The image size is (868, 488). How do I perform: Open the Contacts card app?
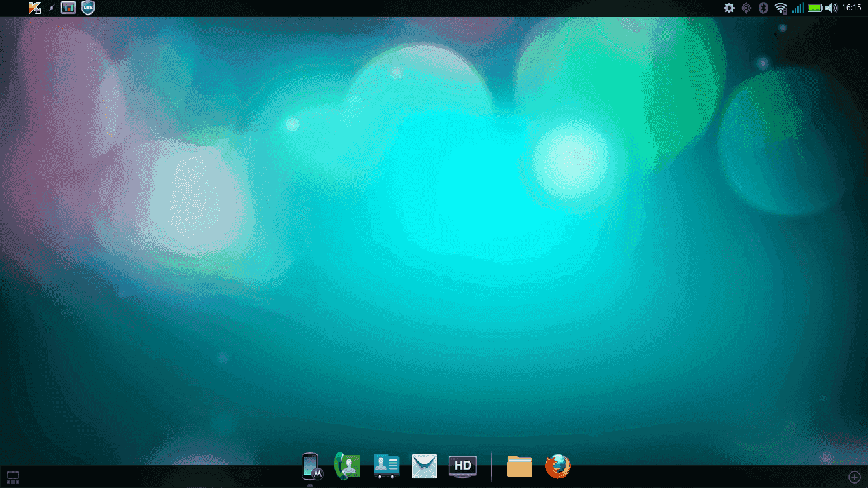pos(386,466)
